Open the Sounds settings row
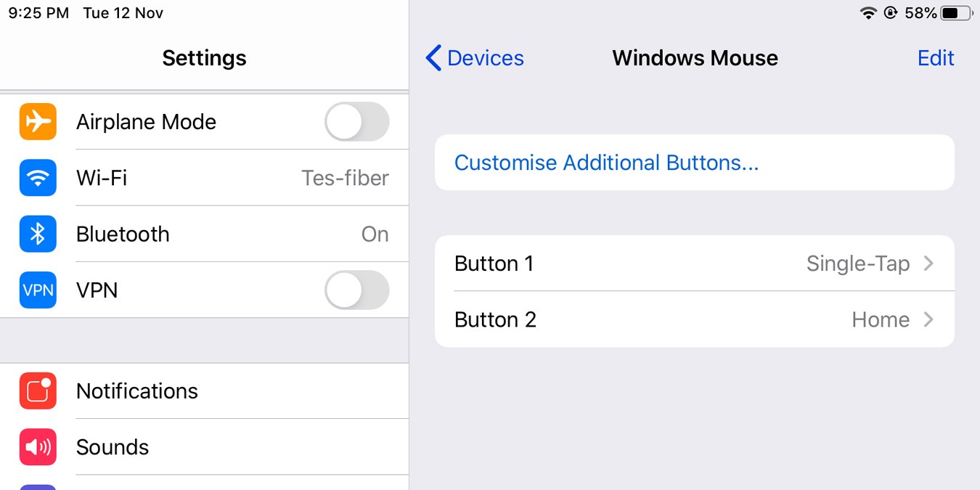Image resolution: width=980 pixels, height=490 pixels. tap(232, 446)
